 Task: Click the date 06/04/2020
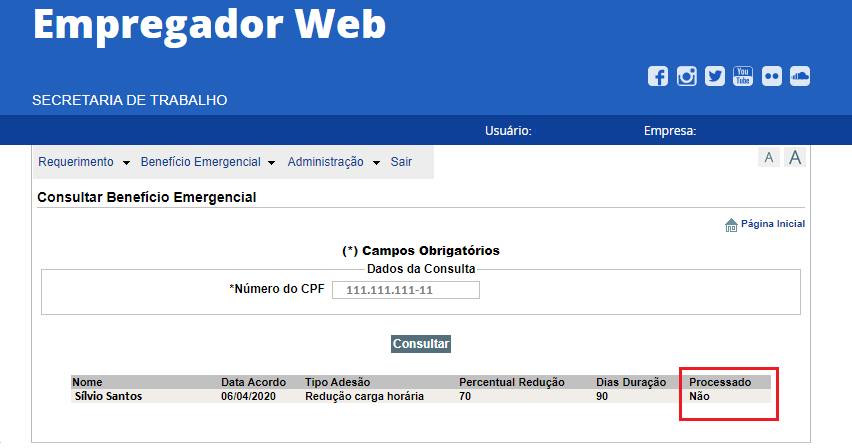coord(248,396)
